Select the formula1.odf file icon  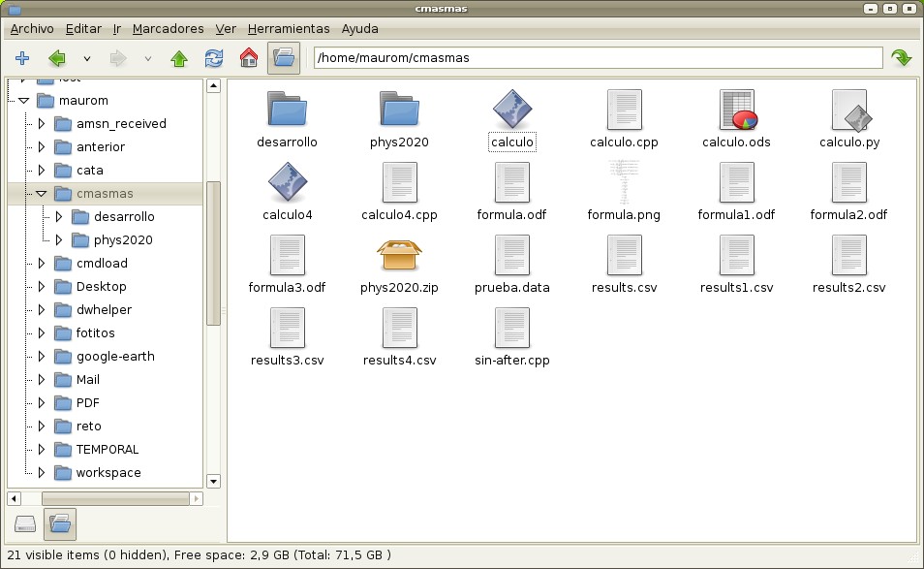(737, 182)
